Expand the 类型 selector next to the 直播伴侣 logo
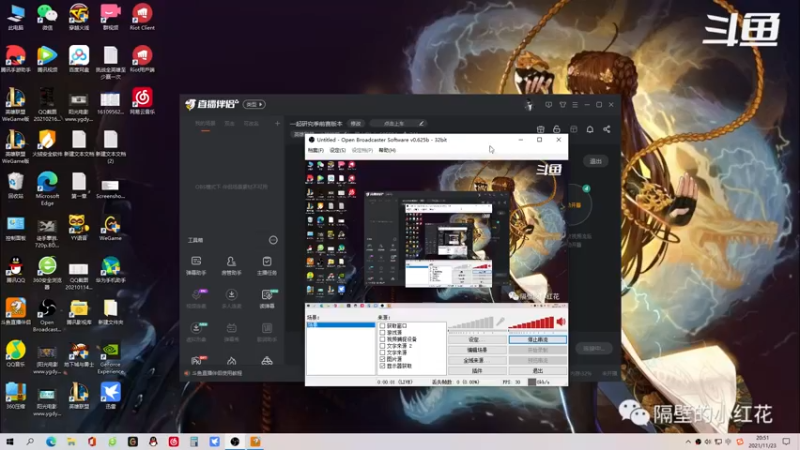Image resolution: width=800 pixels, height=450 pixels. click(254, 105)
